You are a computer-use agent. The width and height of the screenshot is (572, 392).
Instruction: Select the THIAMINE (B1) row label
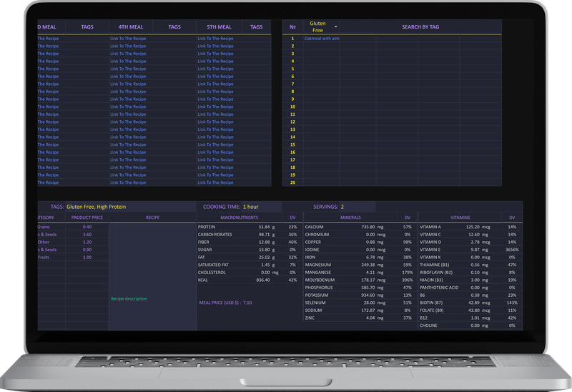434,265
